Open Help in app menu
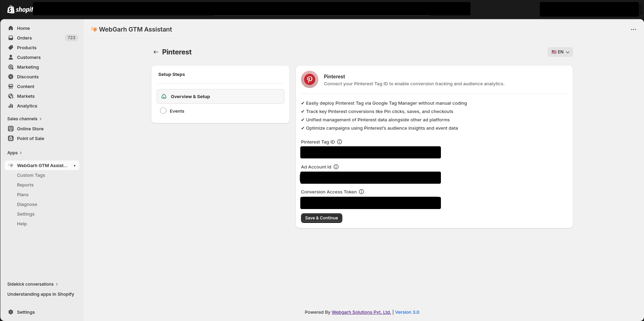Screen dimensions: 644x321 point(22,224)
